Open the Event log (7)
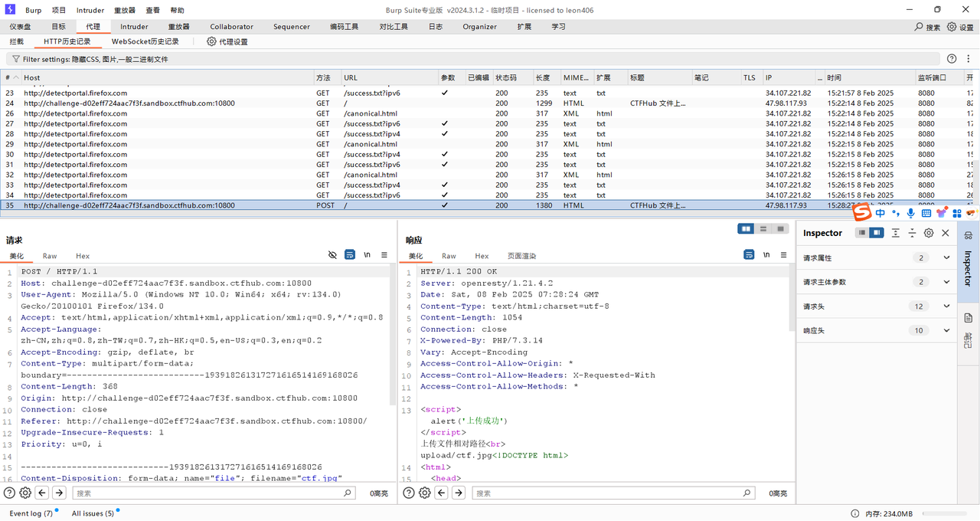This screenshot has width=980, height=521. coord(31,513)
